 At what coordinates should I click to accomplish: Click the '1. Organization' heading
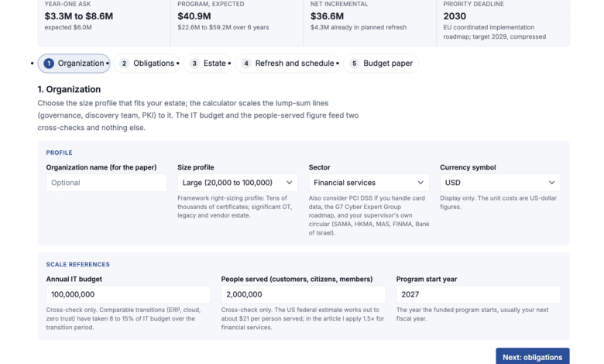click(69, 89)
